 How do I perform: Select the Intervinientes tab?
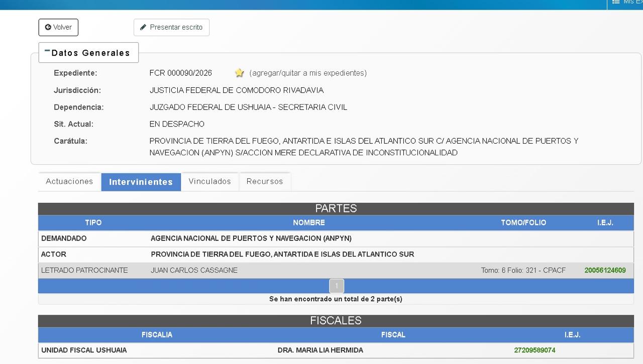pyautogui.click(x=141, y=182)
